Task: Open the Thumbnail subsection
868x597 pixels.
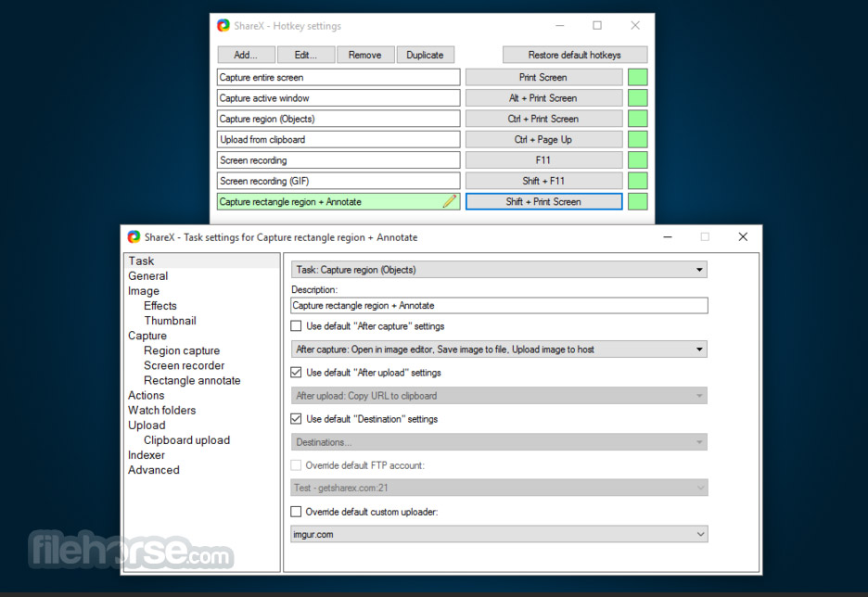Action: pyautogui.click(x=170, y=321)
